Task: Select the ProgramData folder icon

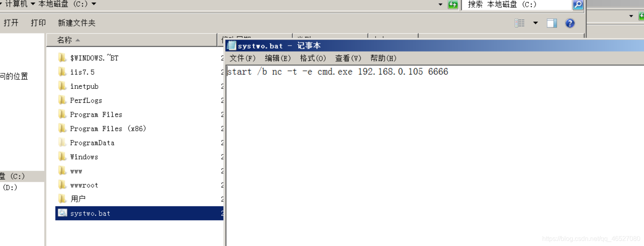Action: (x=62, y=142)
